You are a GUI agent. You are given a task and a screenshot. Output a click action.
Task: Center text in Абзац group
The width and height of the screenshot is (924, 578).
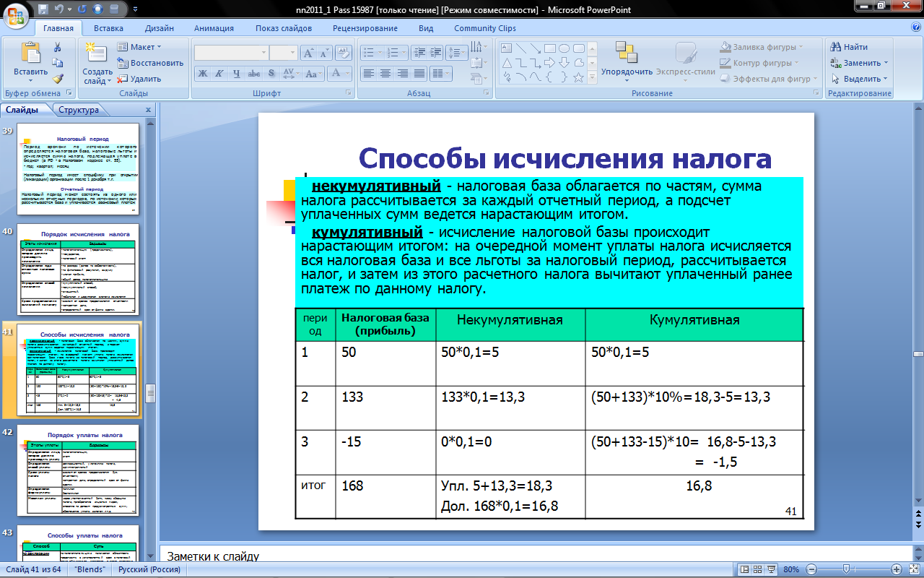point(385,74)
